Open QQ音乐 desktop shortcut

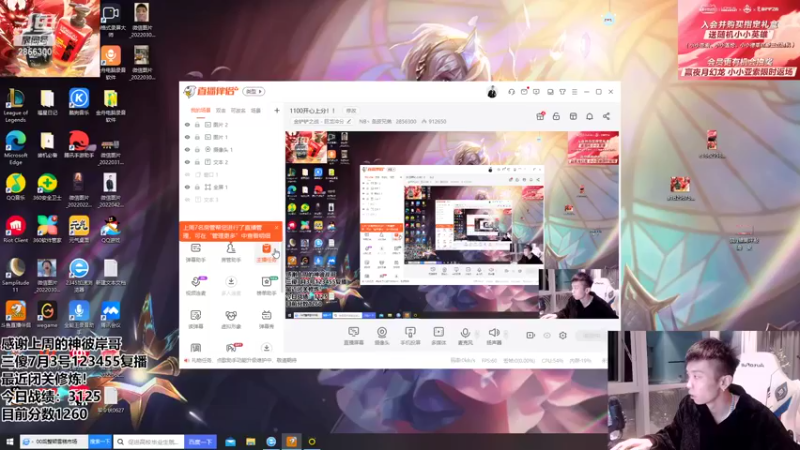pos(15,187)
